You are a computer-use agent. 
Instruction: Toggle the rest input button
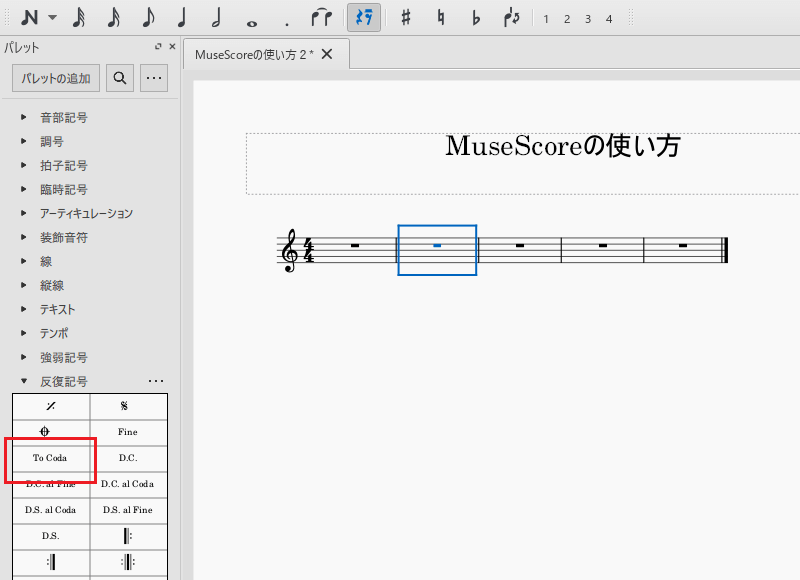364,18
